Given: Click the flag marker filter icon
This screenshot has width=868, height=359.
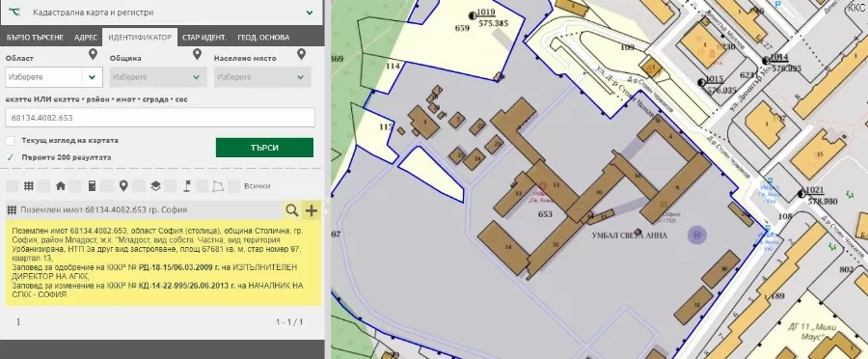Looking at the screenshot, I should tap(187, 186).
